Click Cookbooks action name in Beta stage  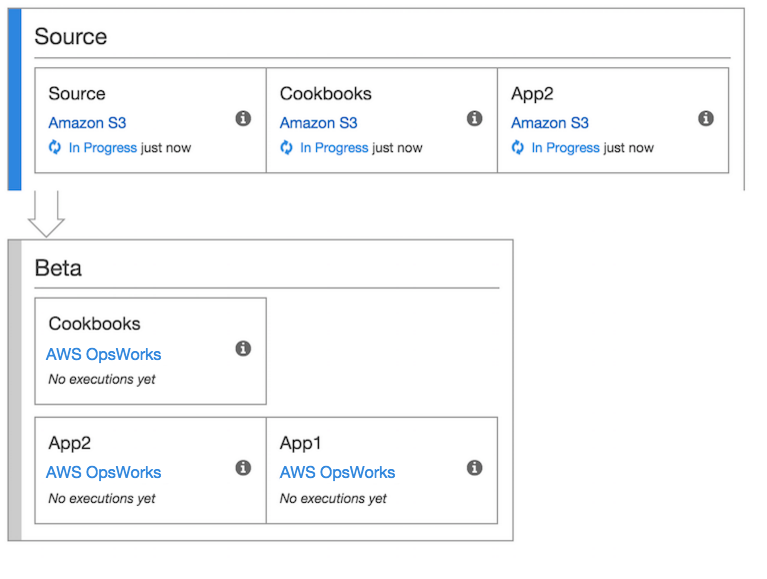94,324
